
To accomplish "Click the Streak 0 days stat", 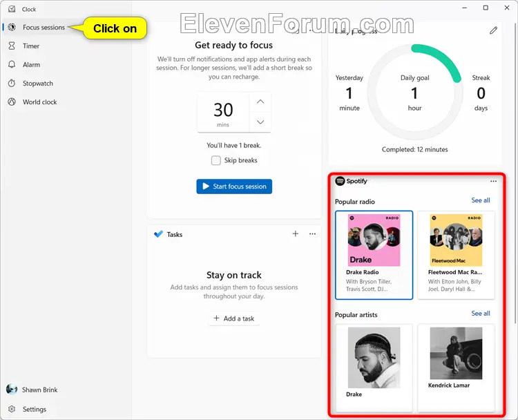I will click(481, 93).
